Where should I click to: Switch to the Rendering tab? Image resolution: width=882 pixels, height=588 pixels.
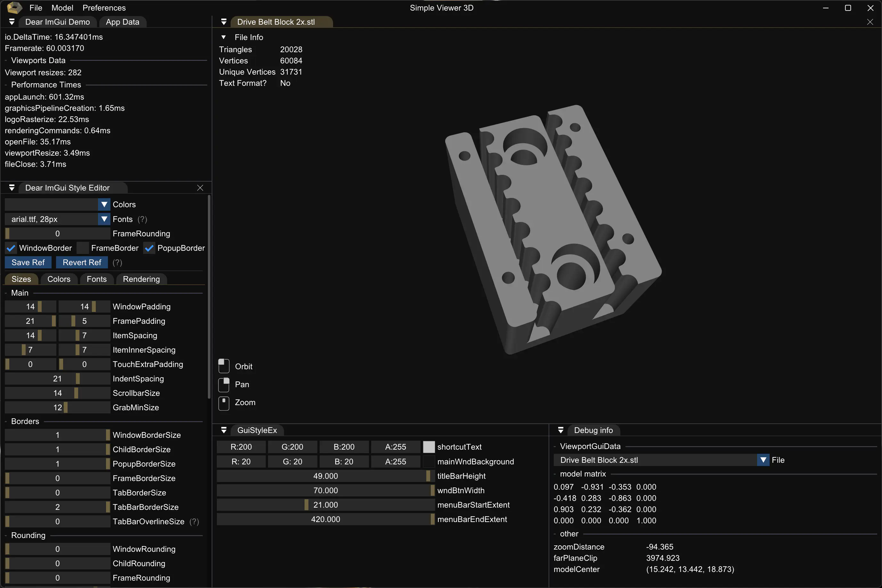click(x=141, y=279)
